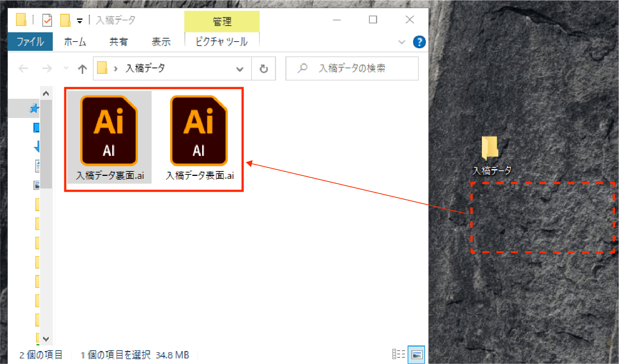Focus the 入稿データの検索 search box
The width and height of the screenshot is (619, 364).
(x=352, y=68)
